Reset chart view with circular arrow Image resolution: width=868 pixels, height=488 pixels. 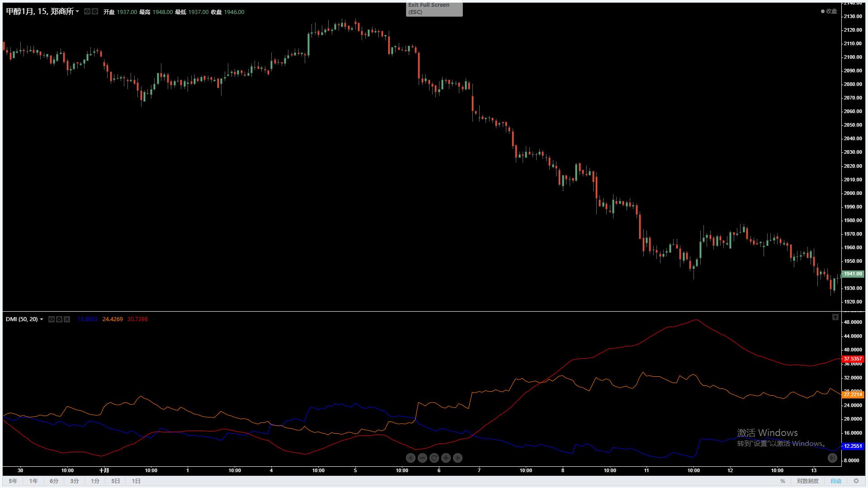tap(434, 458)
